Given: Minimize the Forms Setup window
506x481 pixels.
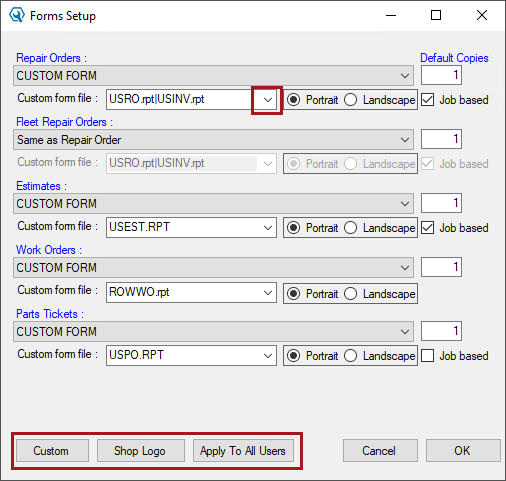Looking at the screenshot, I should point(391,15).
